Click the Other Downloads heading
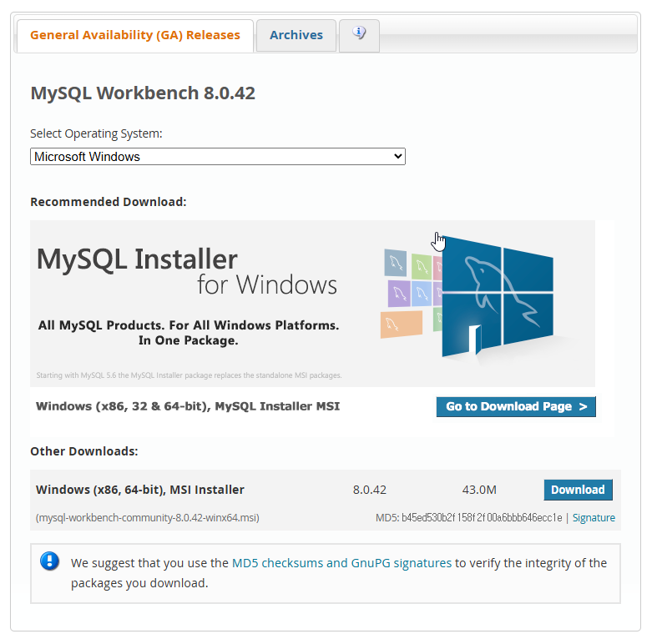This screenshot has width=657, height=644. (84, 451)
